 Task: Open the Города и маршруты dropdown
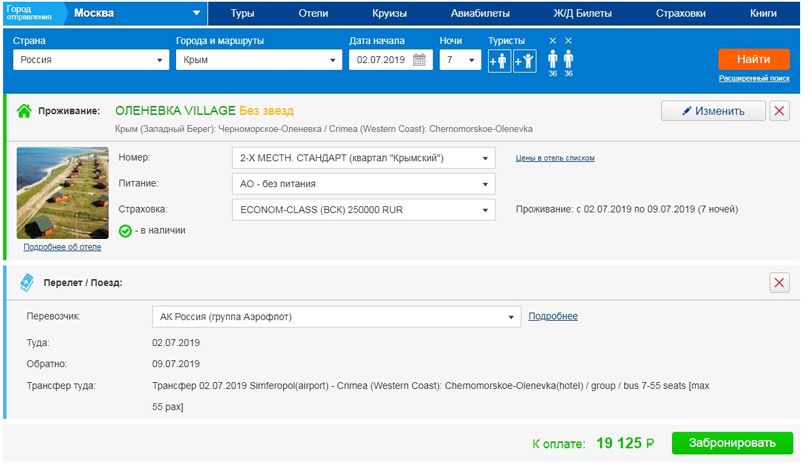click(x=257, y=60)
